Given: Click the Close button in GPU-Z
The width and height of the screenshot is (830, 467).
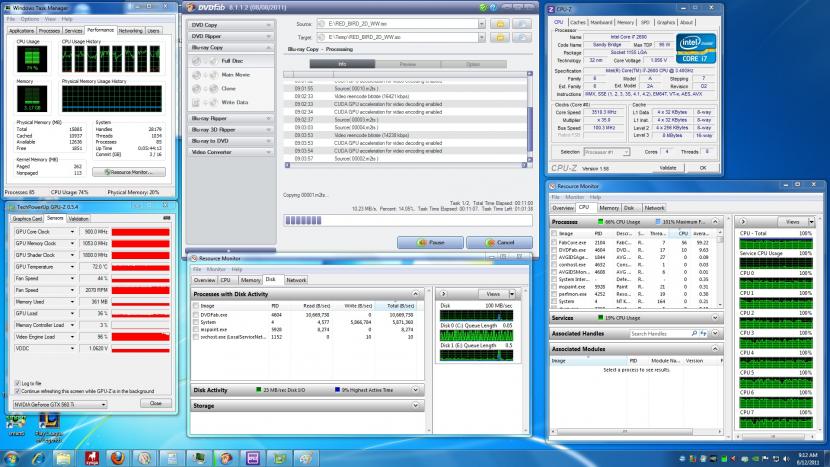Looking at the screenshot, I should pos(156,403).
